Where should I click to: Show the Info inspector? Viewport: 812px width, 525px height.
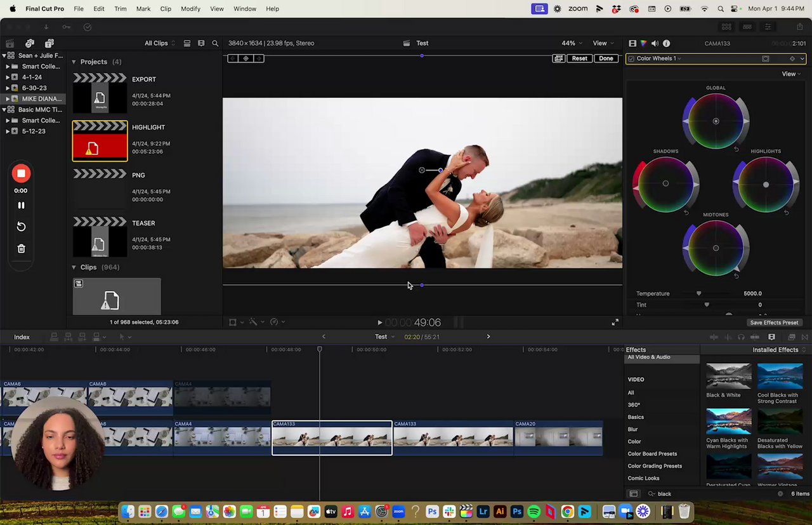666,43
